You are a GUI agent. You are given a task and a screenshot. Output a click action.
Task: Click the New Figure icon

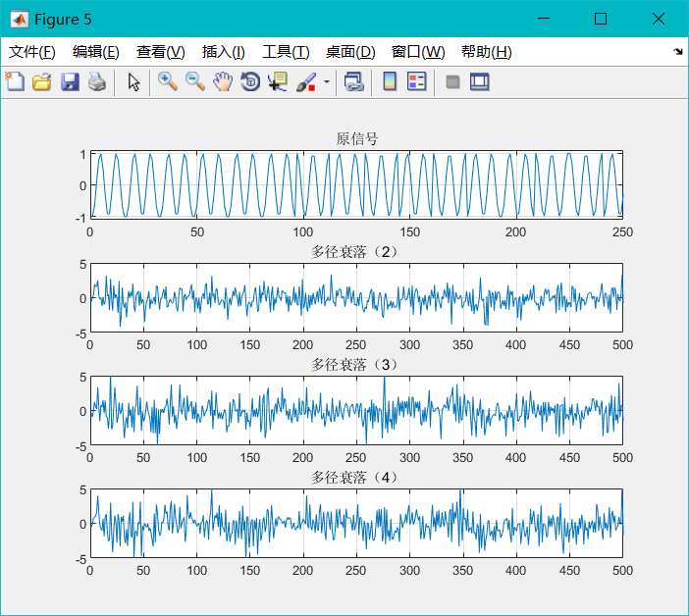click(15, 82)
